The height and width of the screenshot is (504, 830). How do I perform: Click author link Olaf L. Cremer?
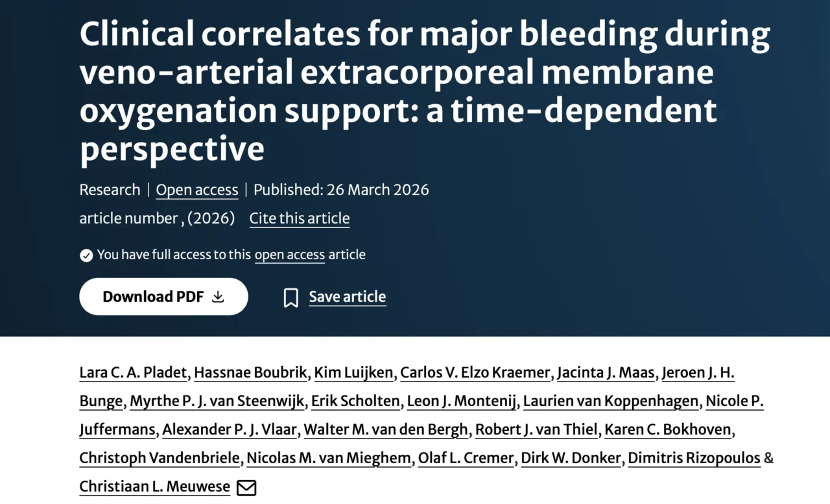pos(466,458)
